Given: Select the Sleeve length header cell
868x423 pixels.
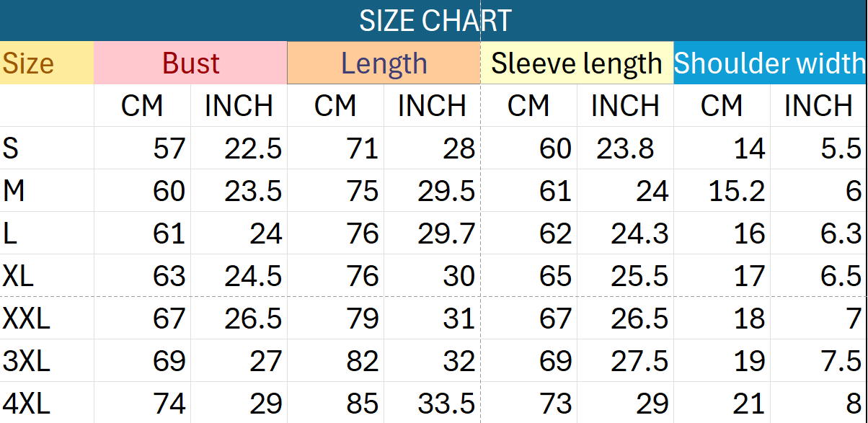Looking at the screenshot, I should [x=577, y=63].
